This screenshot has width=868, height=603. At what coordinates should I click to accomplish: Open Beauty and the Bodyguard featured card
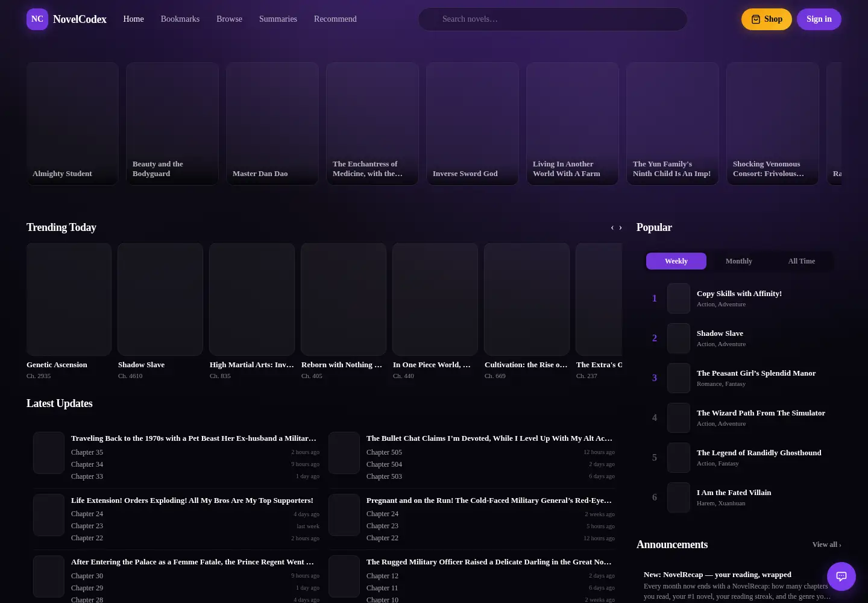click(x=172, y=124)
